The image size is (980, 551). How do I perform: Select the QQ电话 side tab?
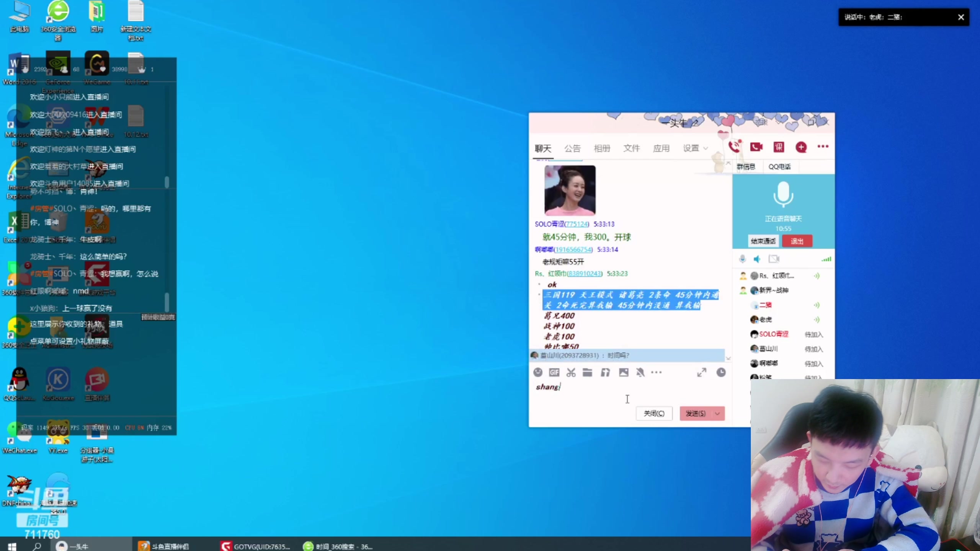[x=779, y=166]
